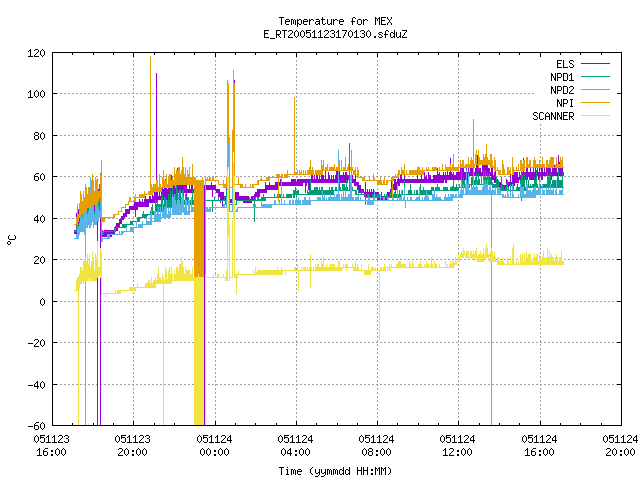Click the NPD2 legend label
The image size is (640, 480).
pyautogui.click(x=562, y=90)
